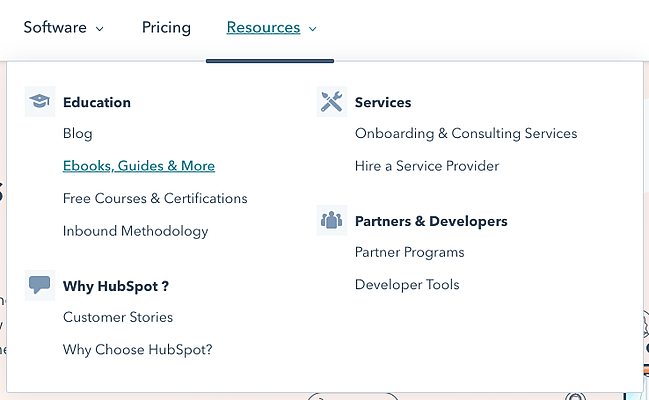
Task: Open the Pricing page
Action: pos(166,27)
